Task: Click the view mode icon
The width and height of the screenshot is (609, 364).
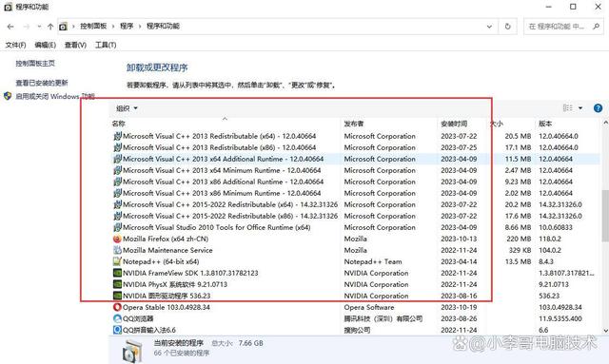Action: click(x=568, y=108)
